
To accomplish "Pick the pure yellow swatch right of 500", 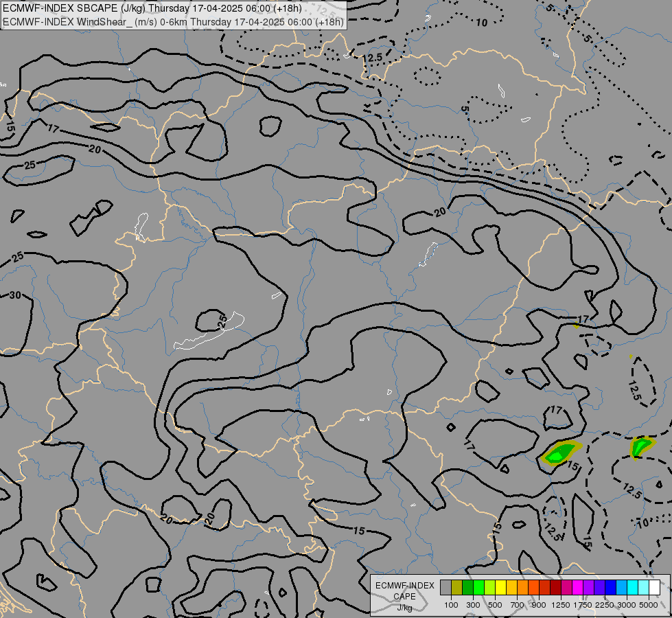I will (500, 587).
